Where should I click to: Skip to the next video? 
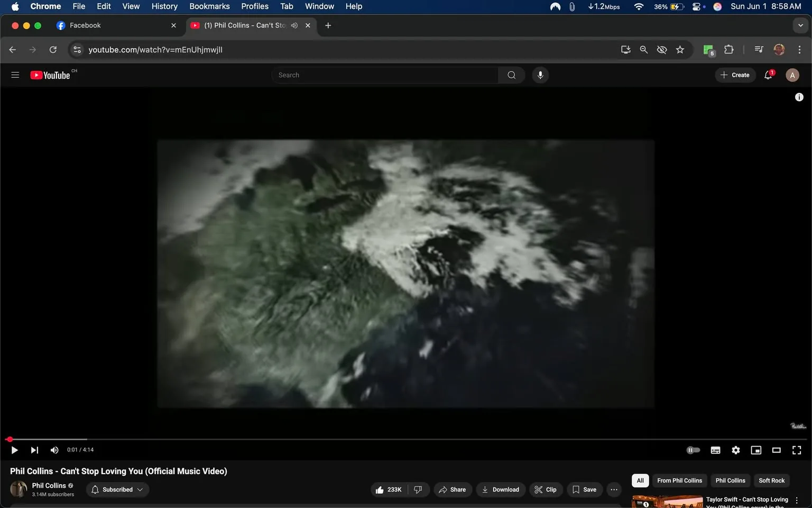(34, 450)
